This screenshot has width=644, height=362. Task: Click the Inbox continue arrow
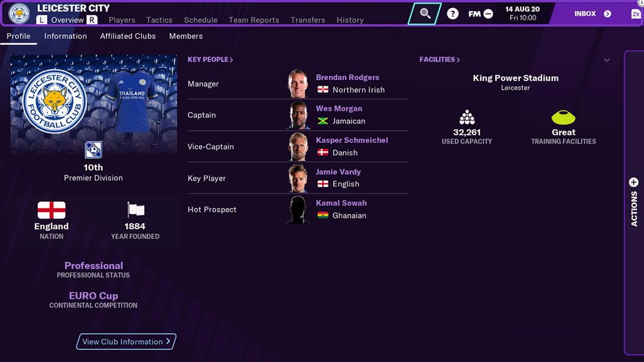(607, 14)
